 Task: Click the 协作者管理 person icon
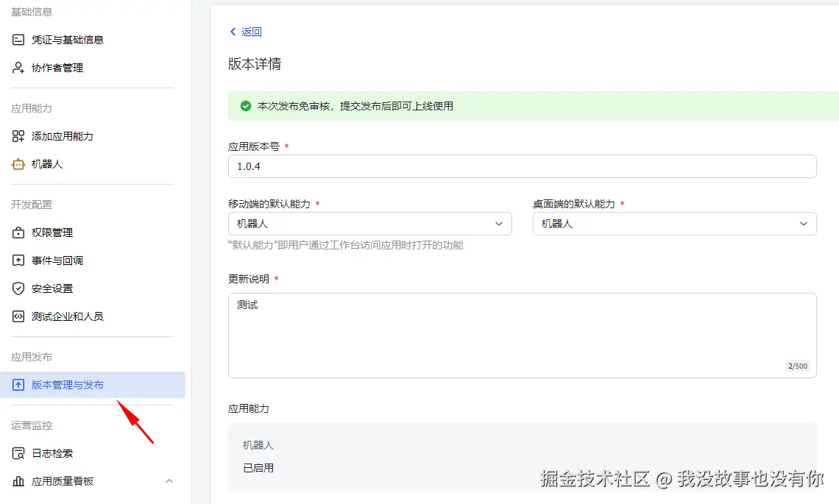(x=18, y=68)
